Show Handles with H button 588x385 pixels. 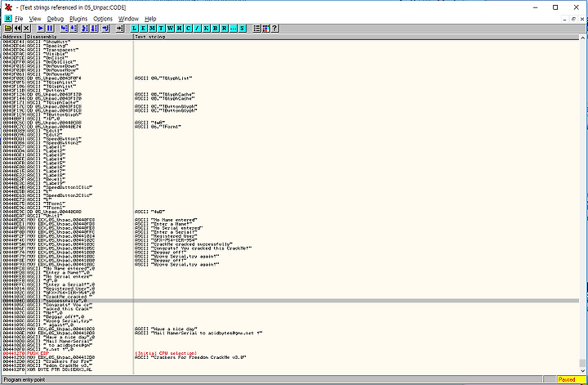click(x=179, y=28)
